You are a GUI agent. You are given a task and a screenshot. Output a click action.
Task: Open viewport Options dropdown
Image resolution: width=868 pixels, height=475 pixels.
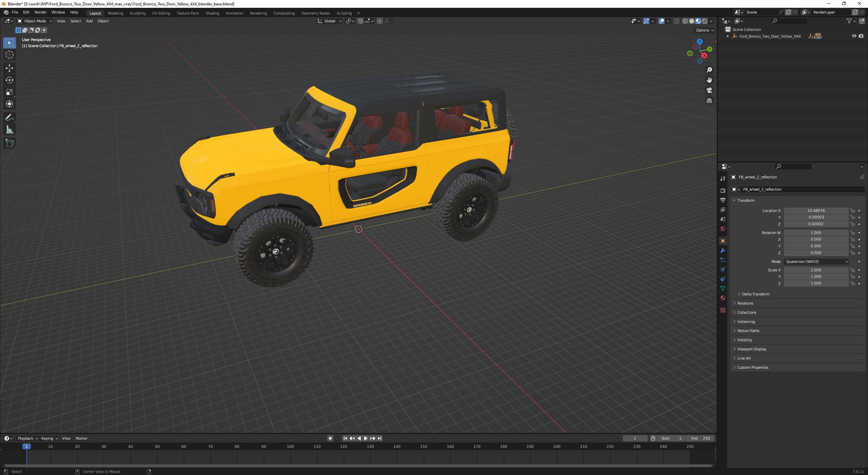pyautogui.click(x=705, y=30)
